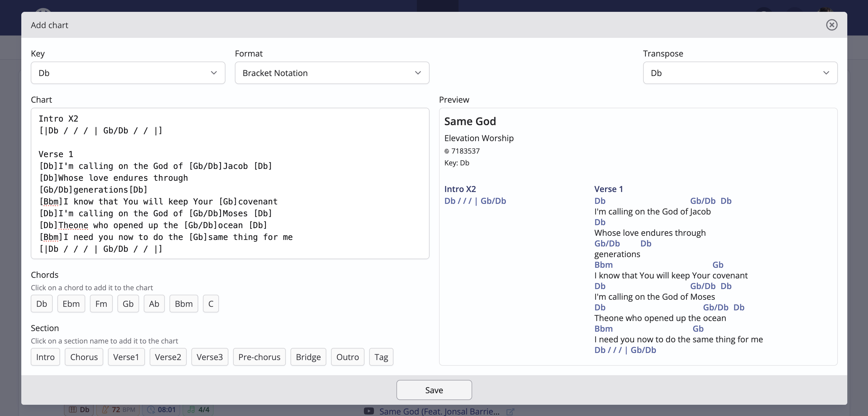
Task: Click the Elevation Worship artist text
Action: point(479,138)
